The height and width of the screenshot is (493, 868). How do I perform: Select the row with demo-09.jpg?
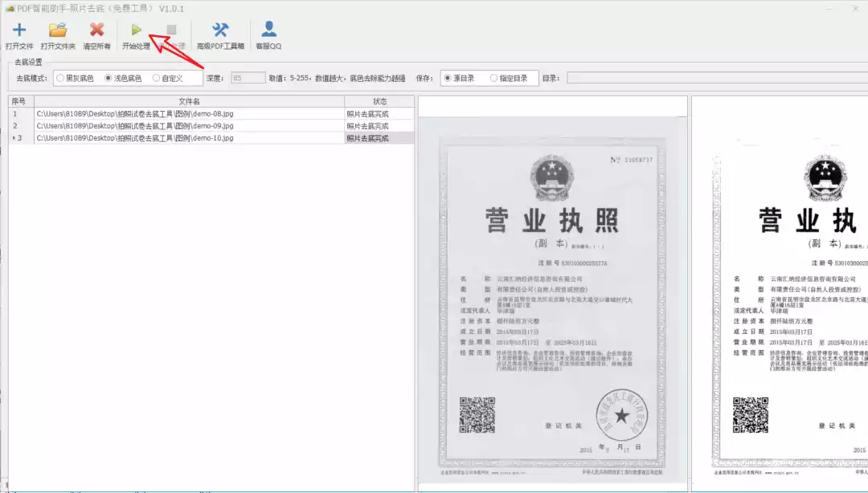(x=211, y=125)
